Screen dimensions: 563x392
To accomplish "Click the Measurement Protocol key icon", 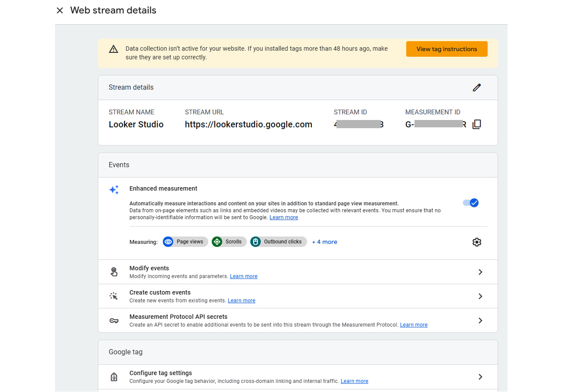I will click(x=114, y=321).
